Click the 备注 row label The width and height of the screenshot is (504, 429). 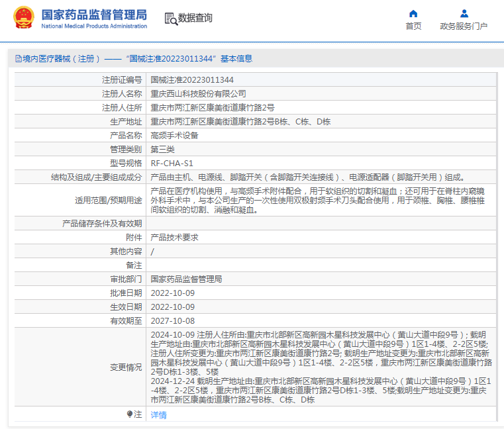(134, 265)
